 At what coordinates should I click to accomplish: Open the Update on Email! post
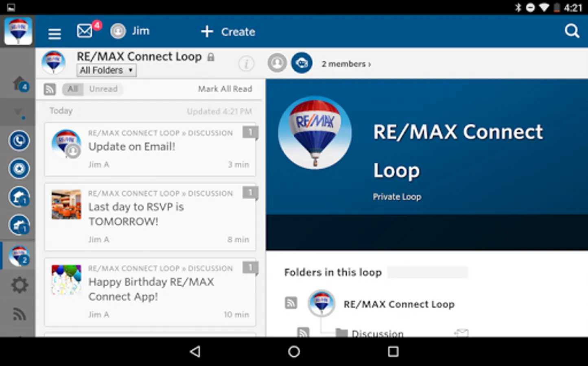click(x=150, y=149)
